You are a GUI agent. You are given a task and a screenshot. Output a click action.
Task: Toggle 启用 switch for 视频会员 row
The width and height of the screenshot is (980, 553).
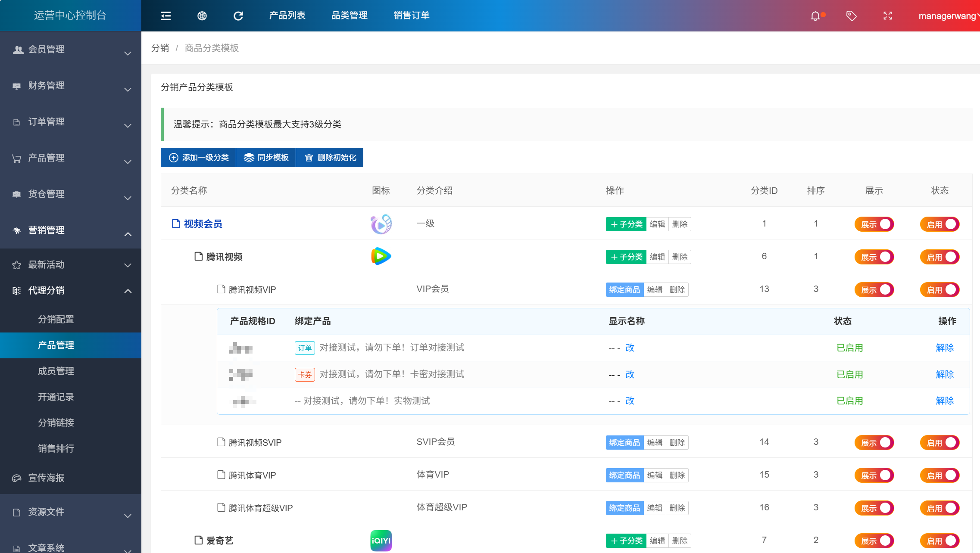click(x=940, y=224)
